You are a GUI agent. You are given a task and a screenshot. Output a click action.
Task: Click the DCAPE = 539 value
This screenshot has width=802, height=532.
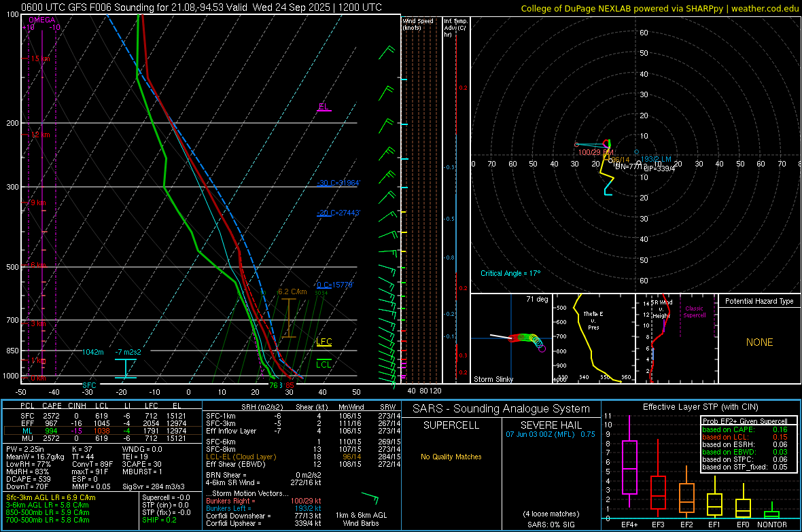pyautogui.click(x=28, y=479)
